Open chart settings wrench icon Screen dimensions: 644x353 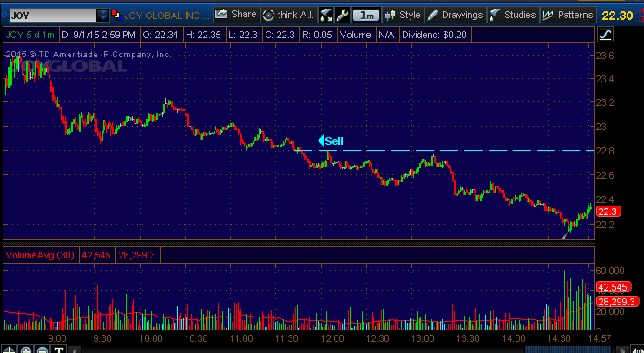(342, 15)
